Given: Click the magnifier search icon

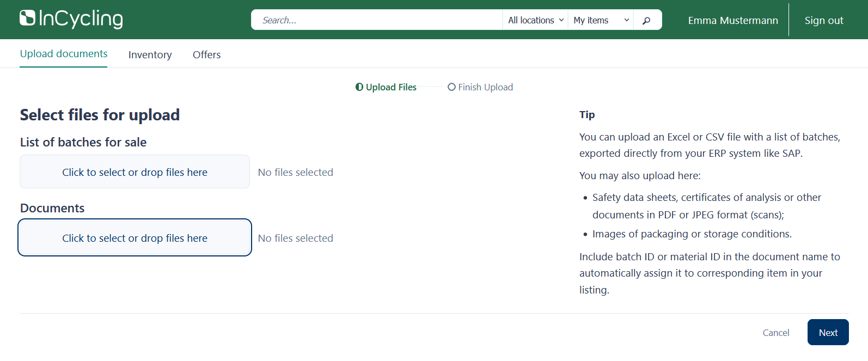Looking at the screenshot, I should [646, 20].
